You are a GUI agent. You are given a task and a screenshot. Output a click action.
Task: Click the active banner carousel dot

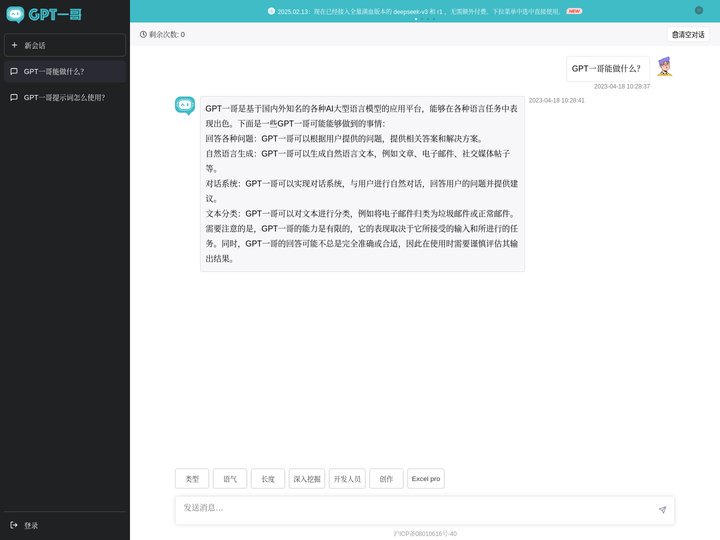point(416,19)
